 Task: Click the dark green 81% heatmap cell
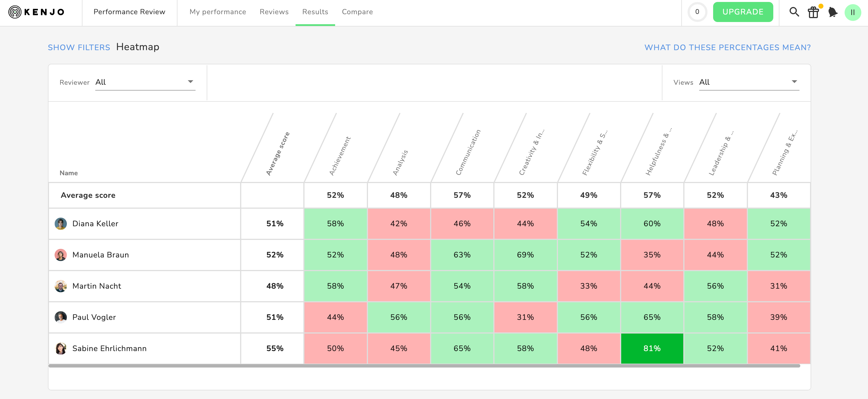652,349
